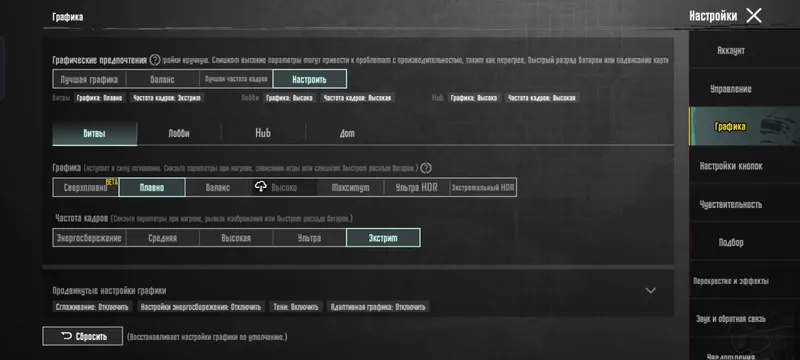The width and height of the screenshot is (800, 360).
Task: Open Управление settings section
Action: 744,88
